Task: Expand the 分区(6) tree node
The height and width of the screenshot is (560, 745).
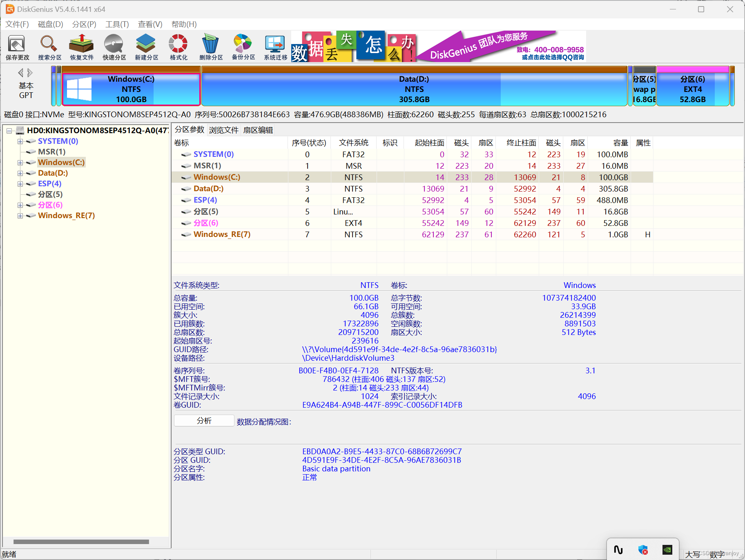Action: 20,205
